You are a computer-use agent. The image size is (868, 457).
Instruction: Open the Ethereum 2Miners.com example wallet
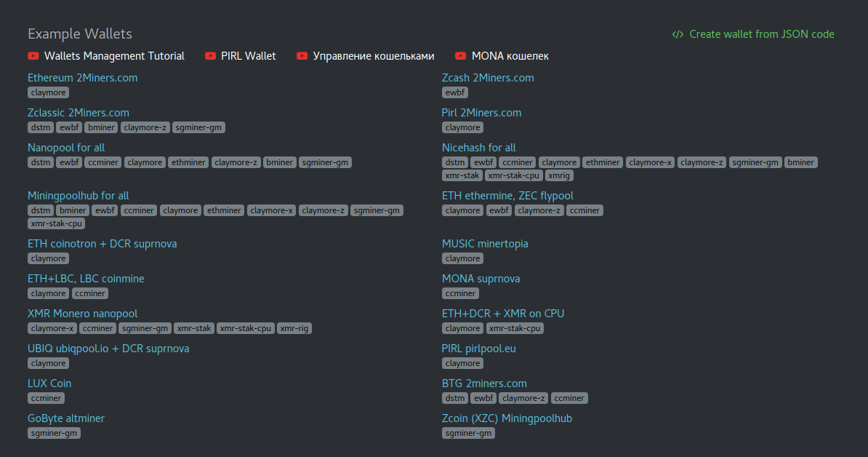coord(82,78)
